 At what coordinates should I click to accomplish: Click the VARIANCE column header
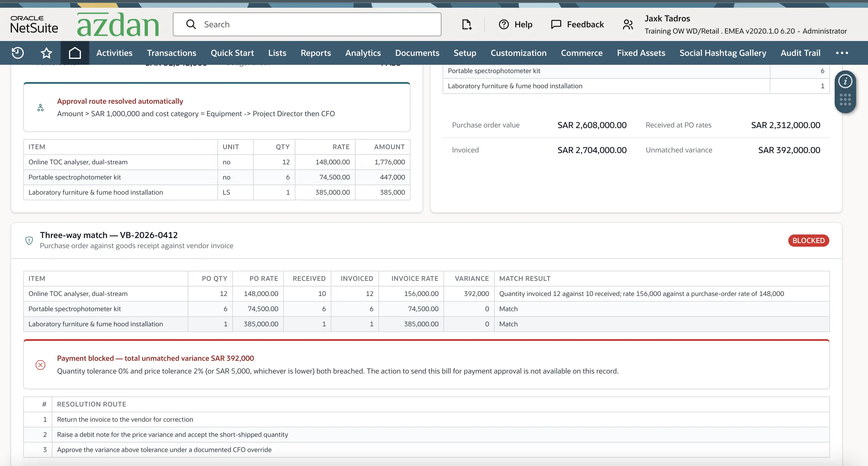(x=472, y=278)
